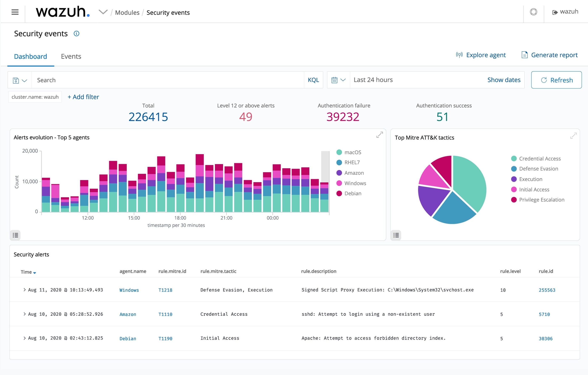Image resolution: width=588 pixels, height=375 pixels.
Task: Expand the Alerts evolution chart to fullscreen
Action: point(379,135)
